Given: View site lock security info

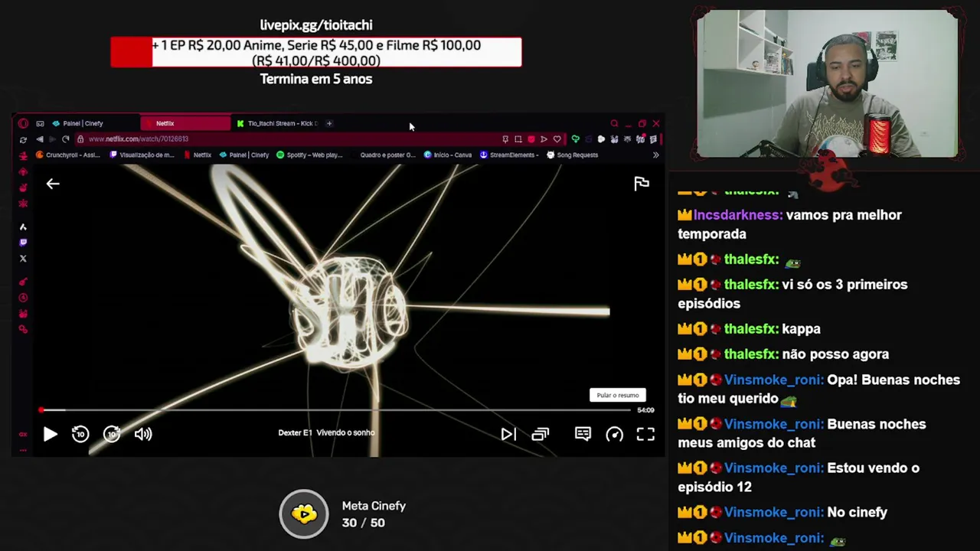Looking at the screenshot, I should pos(80,139).
